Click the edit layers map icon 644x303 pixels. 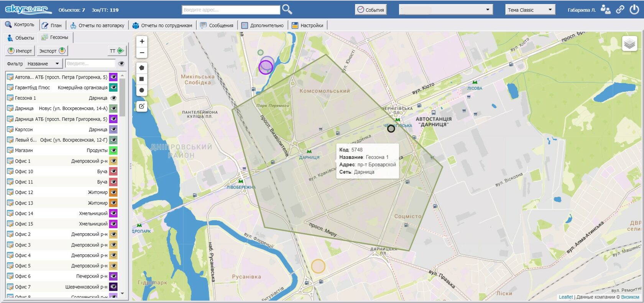tap(141, 106)
